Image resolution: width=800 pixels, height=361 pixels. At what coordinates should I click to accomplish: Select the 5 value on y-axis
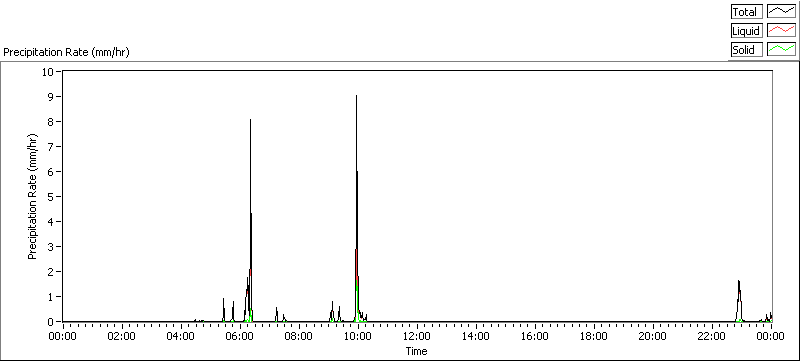[x=52, y=196]
